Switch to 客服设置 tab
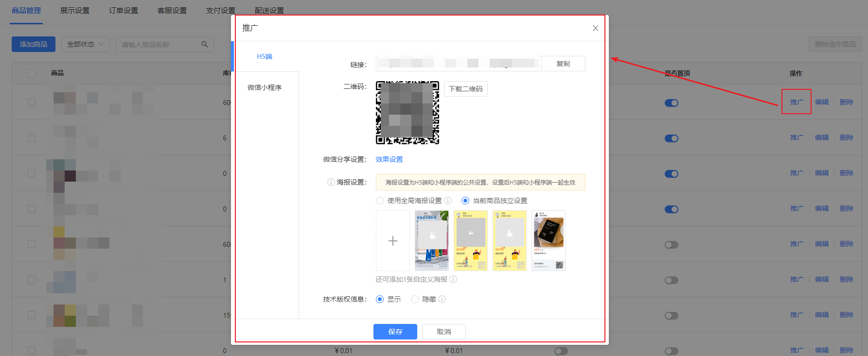The width and height of the screenshot is (868, 356). (x=172, y=10)
